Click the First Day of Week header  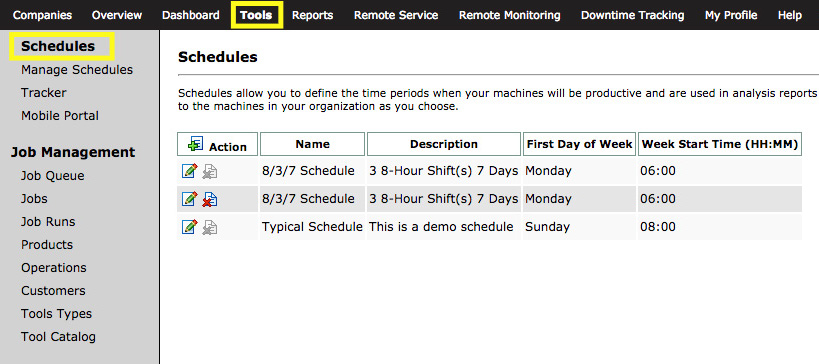[579, 144]
